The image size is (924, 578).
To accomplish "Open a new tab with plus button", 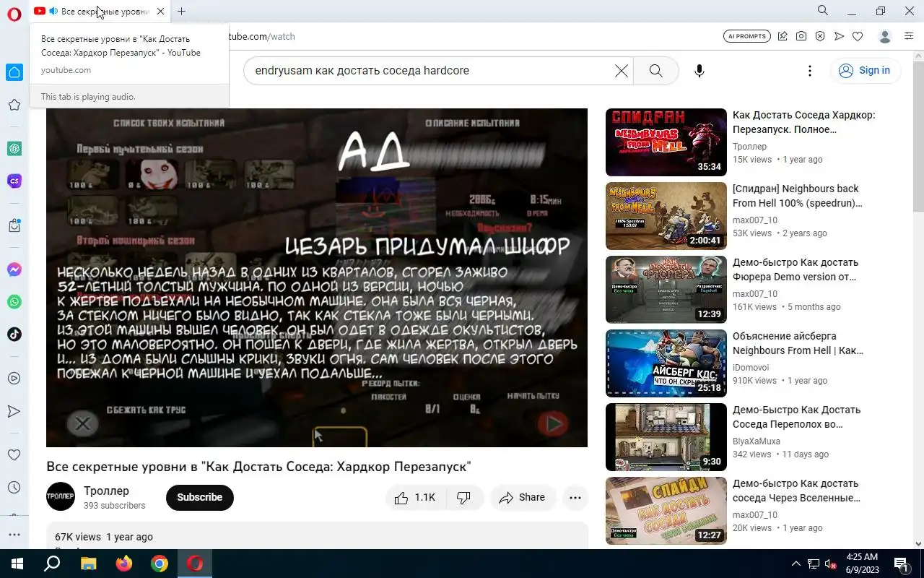I will pyautogui.click(x=182, y=11).
